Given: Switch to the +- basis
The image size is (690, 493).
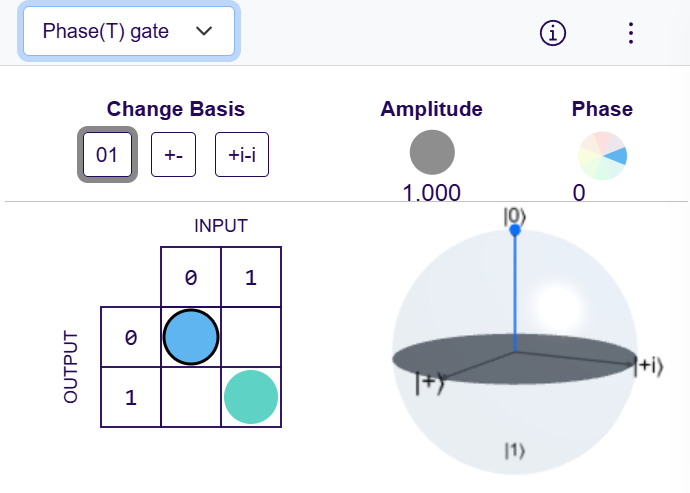Looking at the screenshot, I should point(173,155).
